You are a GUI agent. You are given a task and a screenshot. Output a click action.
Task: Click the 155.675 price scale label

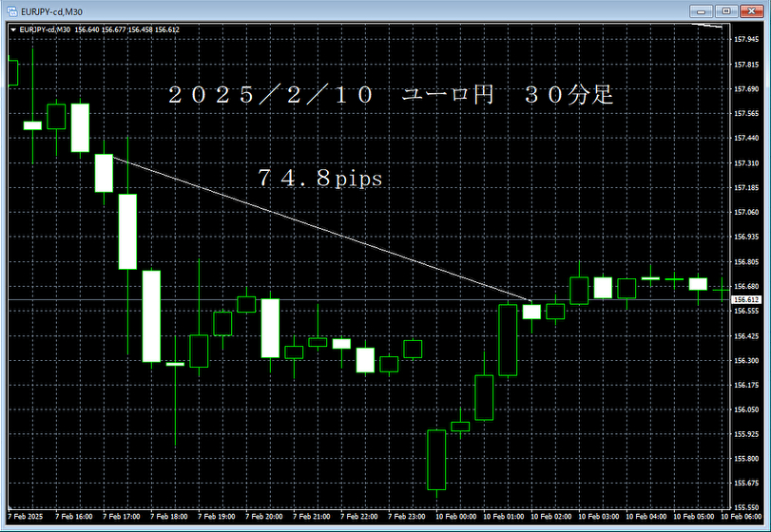click(x=746, y=484)
